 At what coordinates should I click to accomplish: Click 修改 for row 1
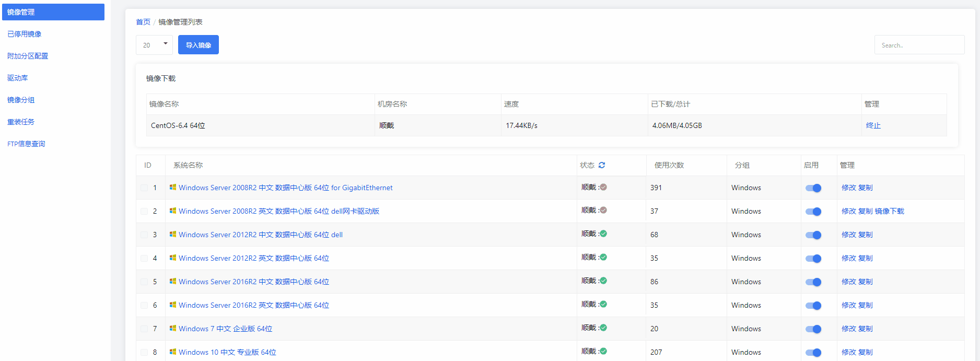849,188
